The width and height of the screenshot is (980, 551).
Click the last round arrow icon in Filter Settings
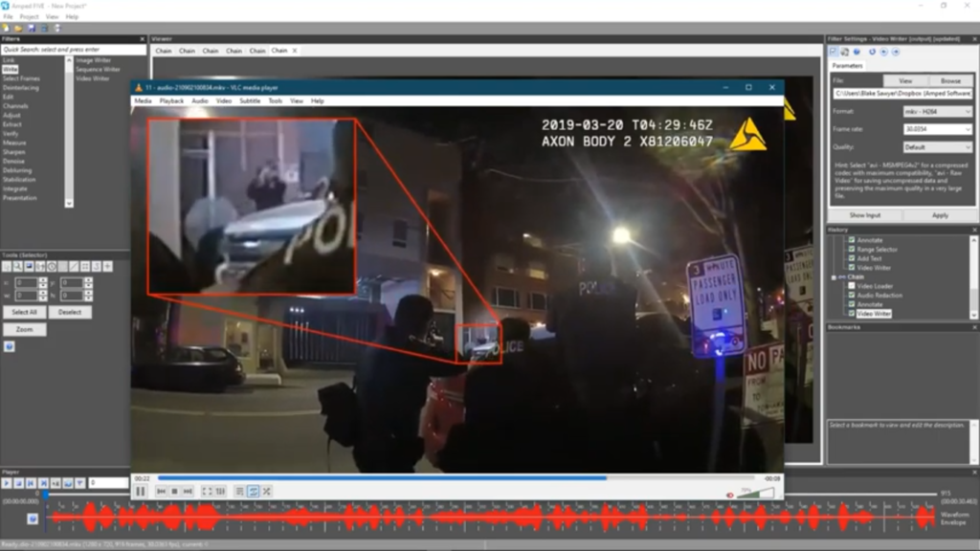(x=896, y=52)
